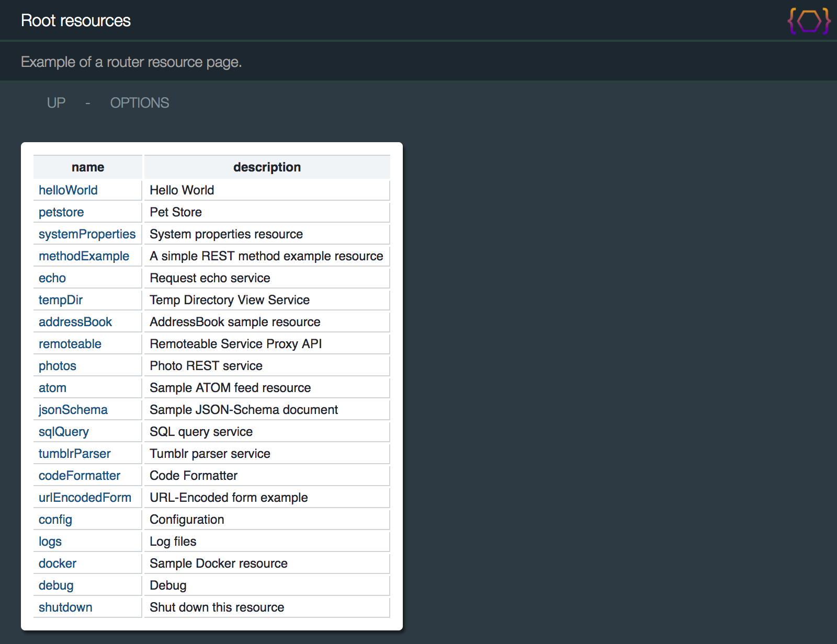Open the config resource
Image resolution: width=837 pixels, height=644 pixels.
(x=55, y=520)
